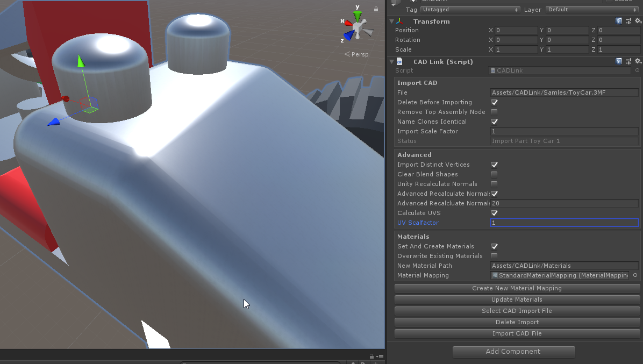Click the blue Z axis gizmo cone
The image size is (643, 364).
(349, 35)
